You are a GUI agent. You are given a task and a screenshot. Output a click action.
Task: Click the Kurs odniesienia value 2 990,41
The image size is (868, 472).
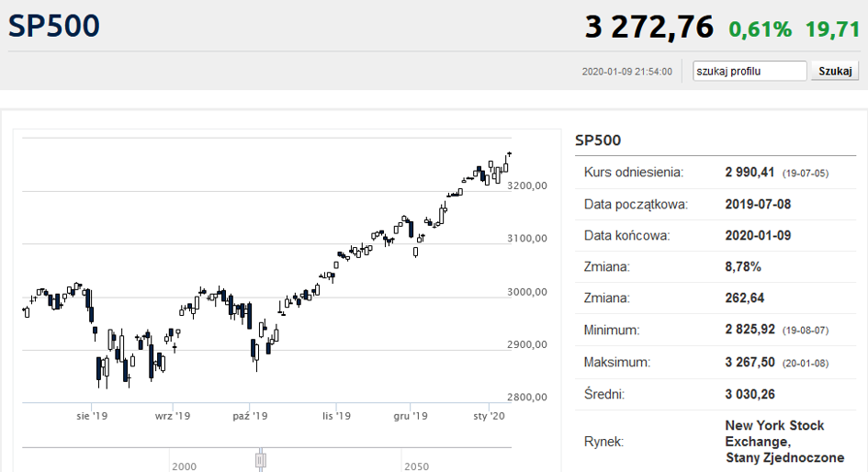(750, 173)
